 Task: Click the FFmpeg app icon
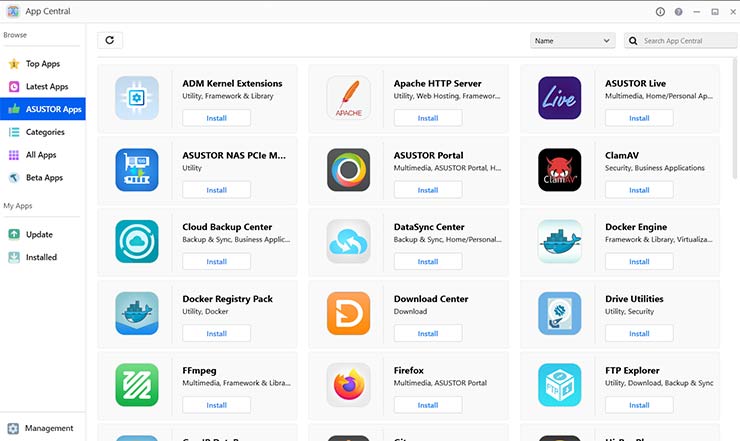click(136, 385)
